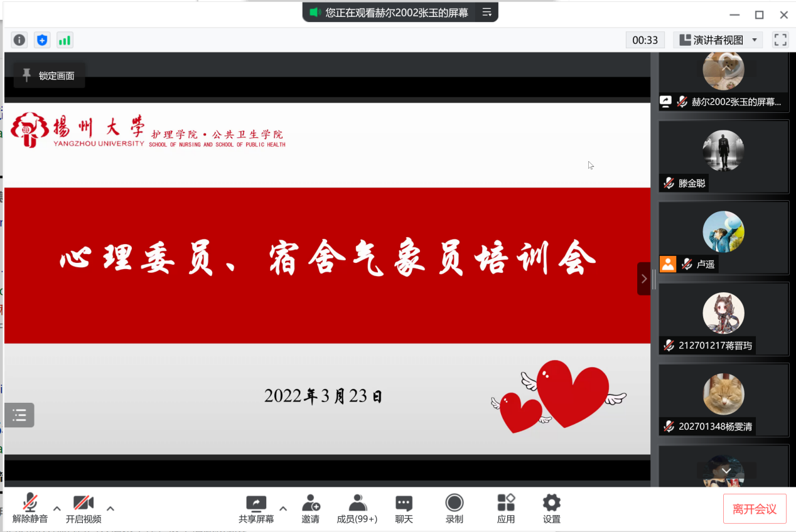
Task: Pin the screen with 锁定画面
Action: point(49,76)
